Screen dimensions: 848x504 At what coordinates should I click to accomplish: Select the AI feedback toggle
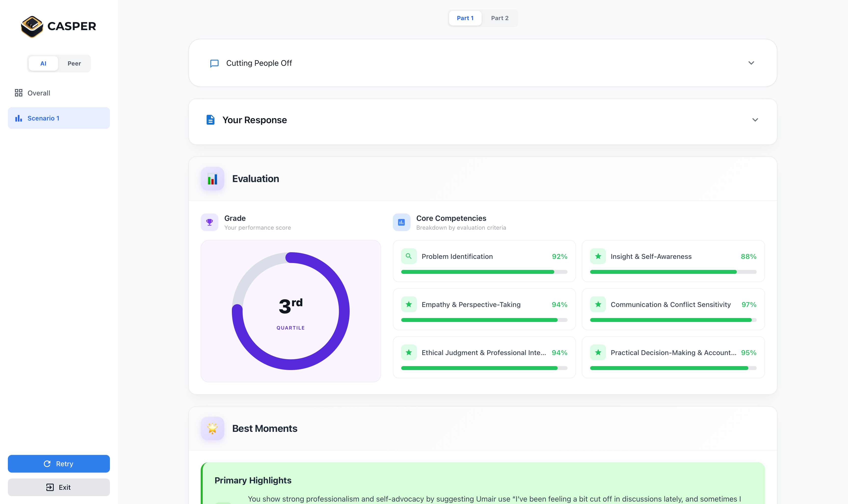[x=43, y=64]
